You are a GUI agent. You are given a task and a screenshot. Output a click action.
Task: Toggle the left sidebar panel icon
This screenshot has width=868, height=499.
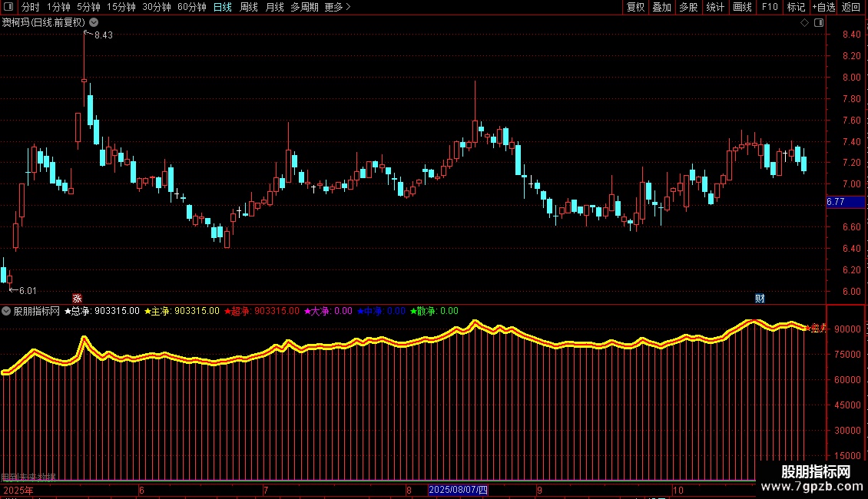pyautogui.click(x=8, y=7)
